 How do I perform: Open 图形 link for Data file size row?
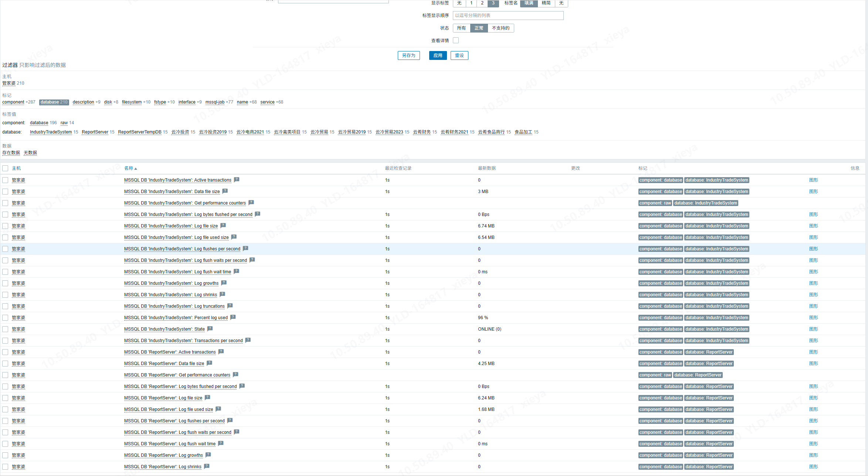(813, 192)
